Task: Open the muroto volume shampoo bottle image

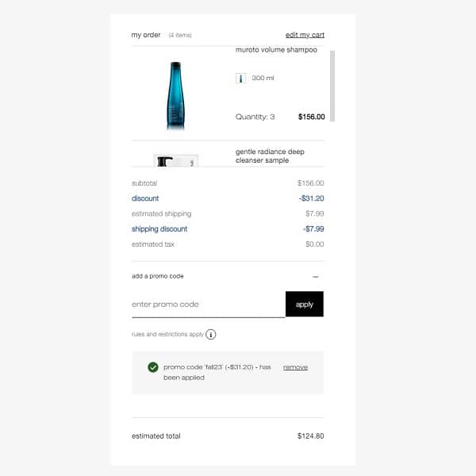Action: coord(175,96)
